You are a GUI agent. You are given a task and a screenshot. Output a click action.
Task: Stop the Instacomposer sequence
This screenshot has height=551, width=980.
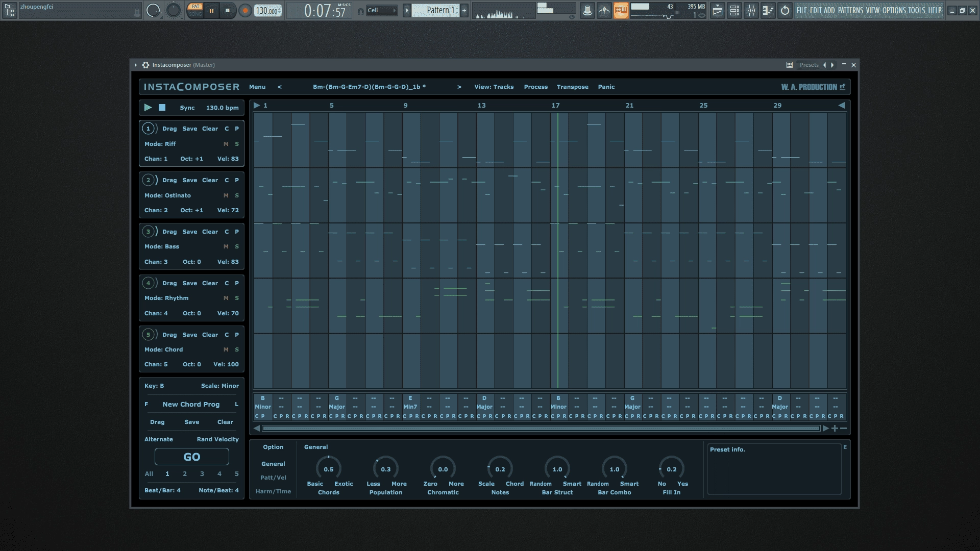[x=162, y=108]
